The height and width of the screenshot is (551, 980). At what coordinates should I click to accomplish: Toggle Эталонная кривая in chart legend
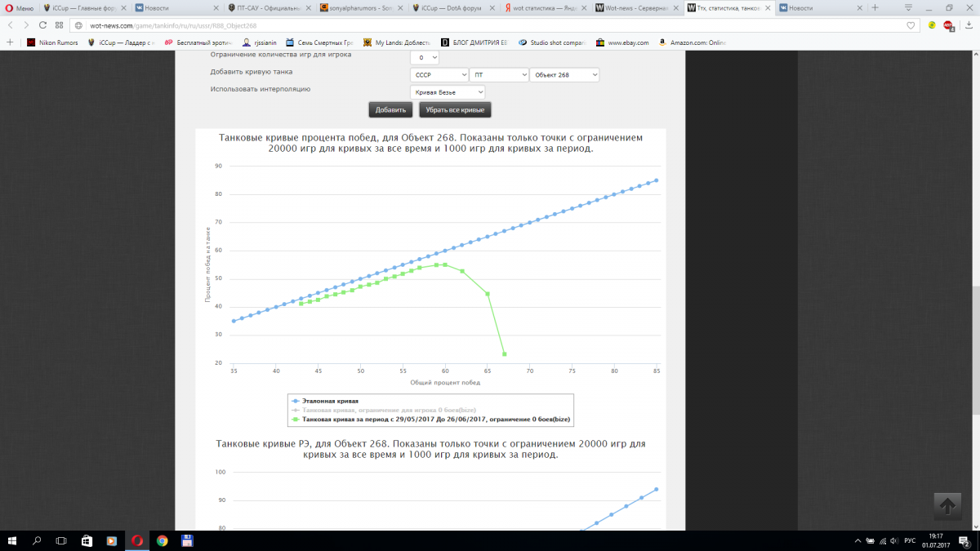[326, 401]
